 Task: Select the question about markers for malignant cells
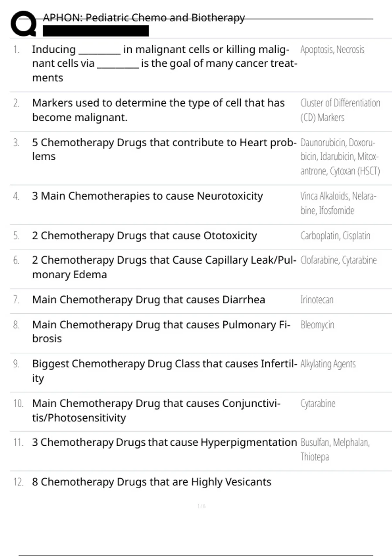[x=158, y=110]
